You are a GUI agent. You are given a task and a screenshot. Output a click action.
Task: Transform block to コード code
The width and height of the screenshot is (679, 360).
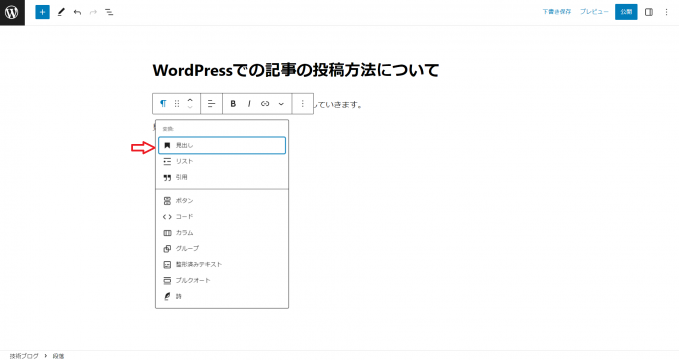[x=222, y=217]
